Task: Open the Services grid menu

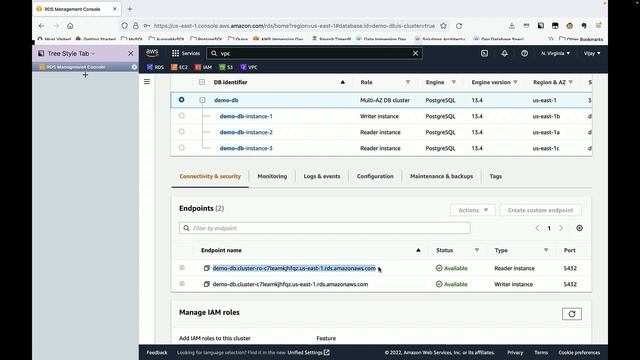Action: pyautogui.click(x=186, y=53)
